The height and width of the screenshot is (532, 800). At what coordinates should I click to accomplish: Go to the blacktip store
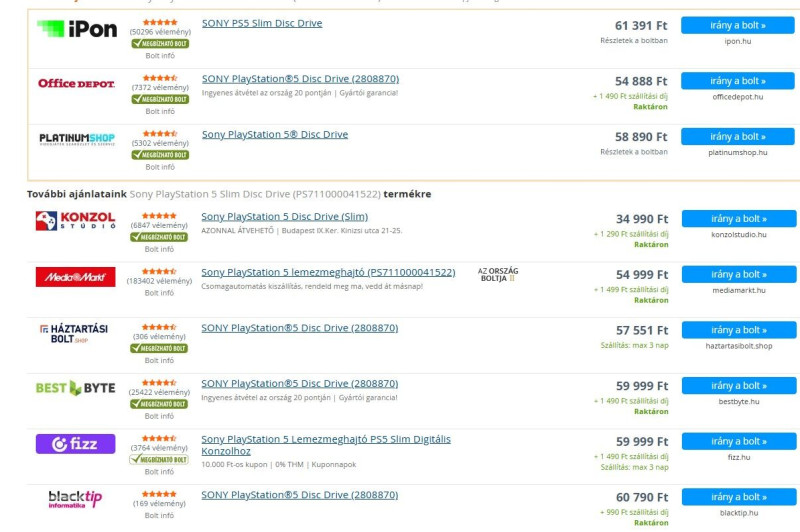(739, 496)
